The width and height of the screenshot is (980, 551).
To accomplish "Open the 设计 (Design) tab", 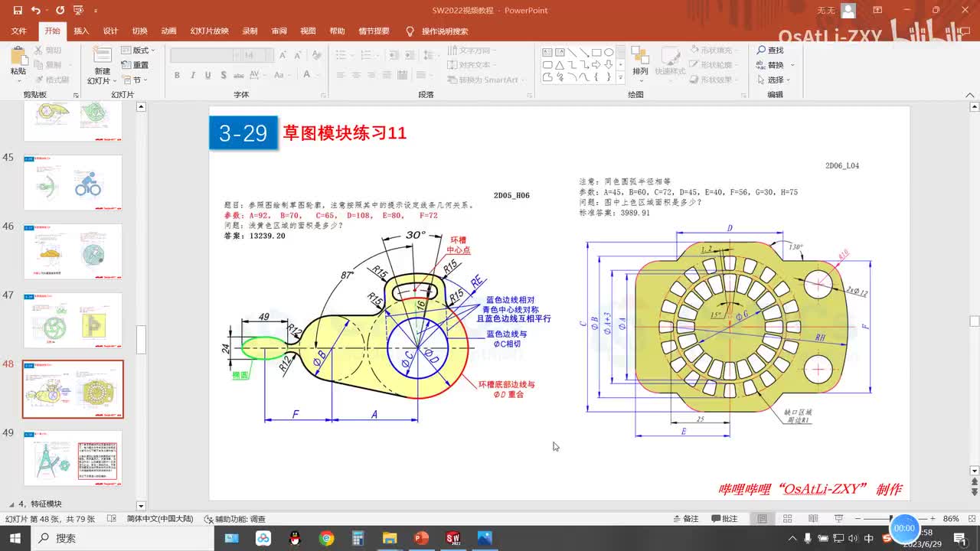I will (110, 31).
